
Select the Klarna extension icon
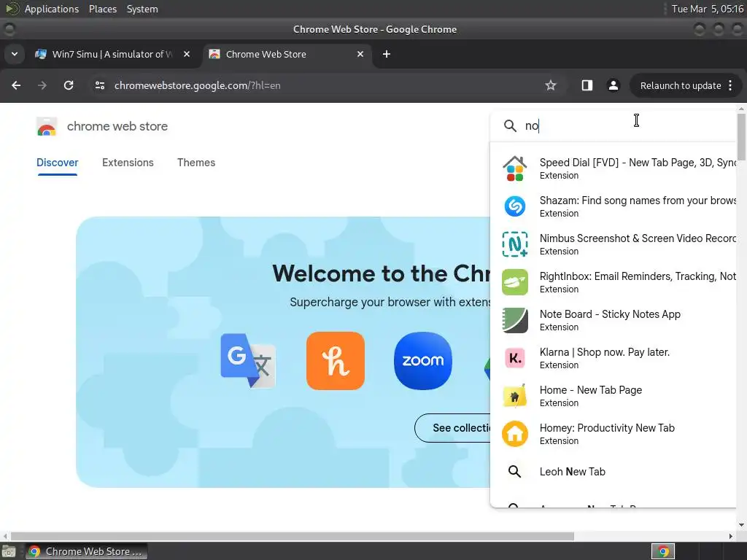(x=515, y=358)
